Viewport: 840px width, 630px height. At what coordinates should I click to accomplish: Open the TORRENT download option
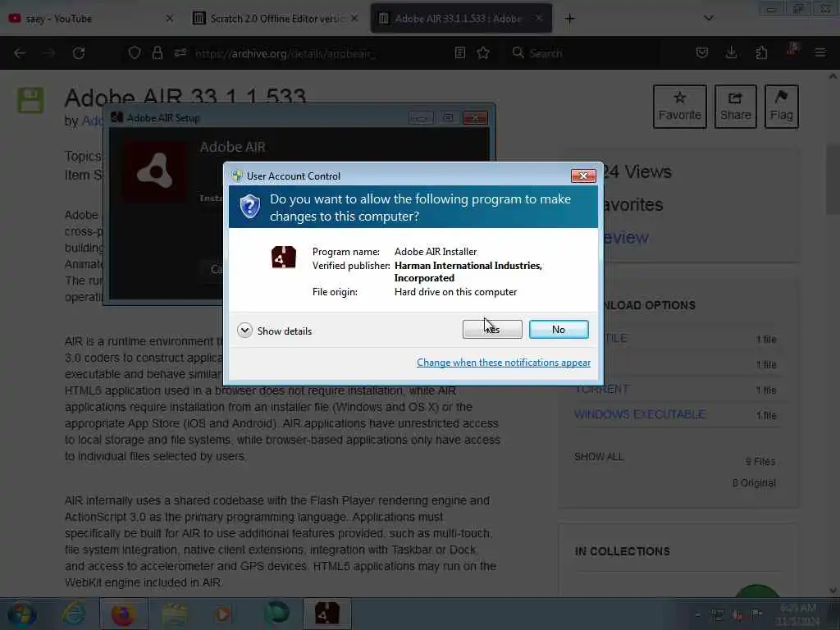603,389
